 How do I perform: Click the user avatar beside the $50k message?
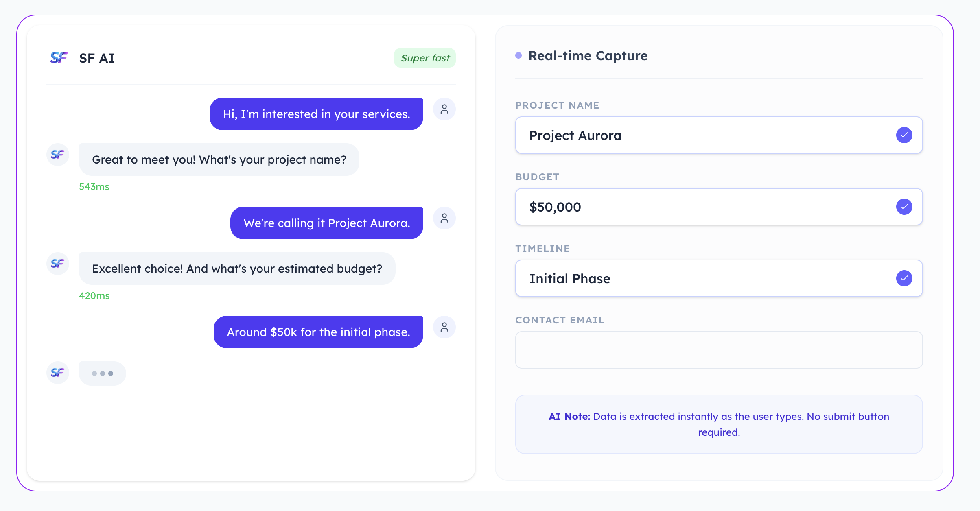click(x=444, y=327)
